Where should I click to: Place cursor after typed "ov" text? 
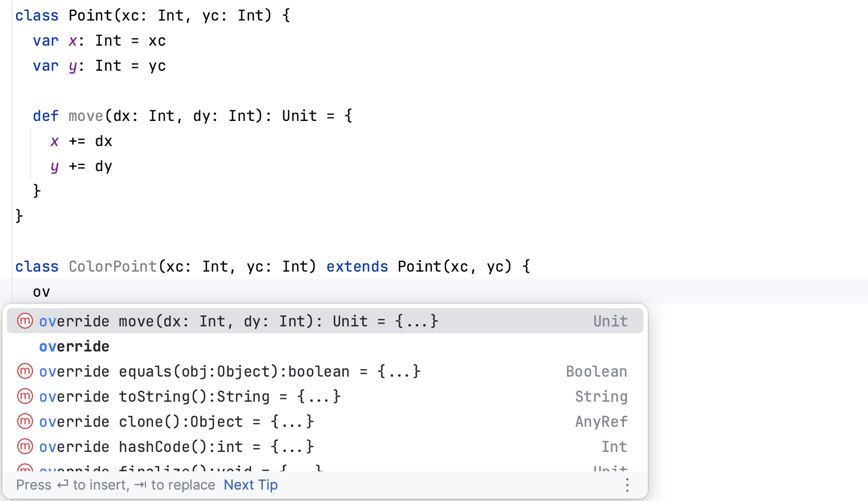pos(51,292)
